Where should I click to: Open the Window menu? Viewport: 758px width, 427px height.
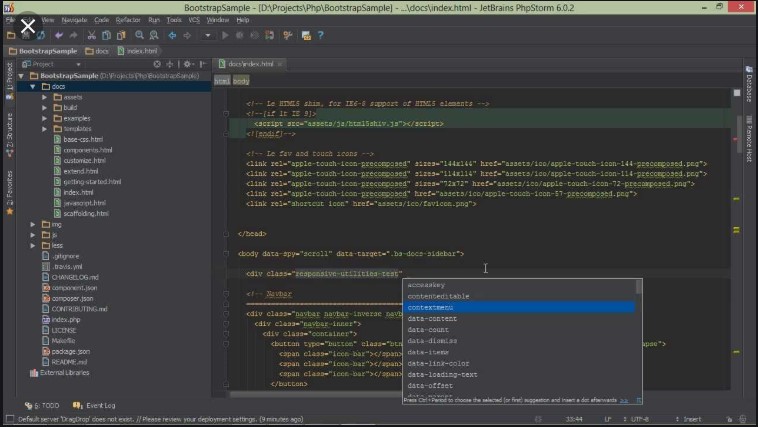218,20
